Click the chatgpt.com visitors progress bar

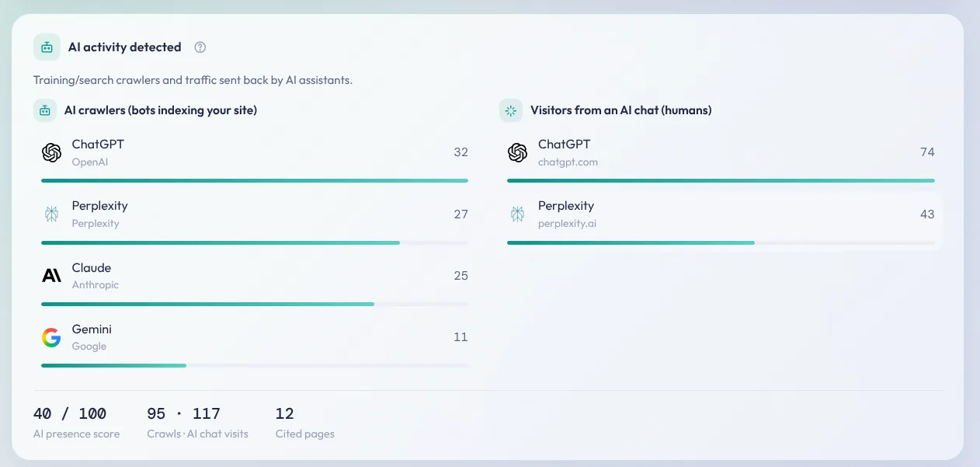tap(721, 180)
